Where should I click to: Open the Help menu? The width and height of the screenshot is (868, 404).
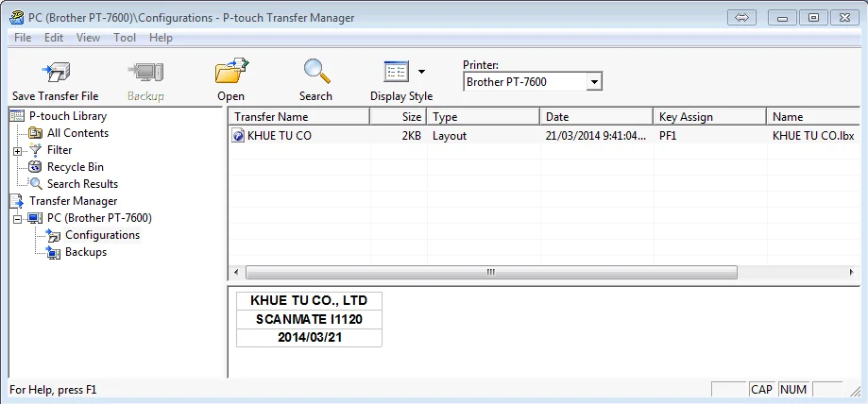click(x=161, y=38)
